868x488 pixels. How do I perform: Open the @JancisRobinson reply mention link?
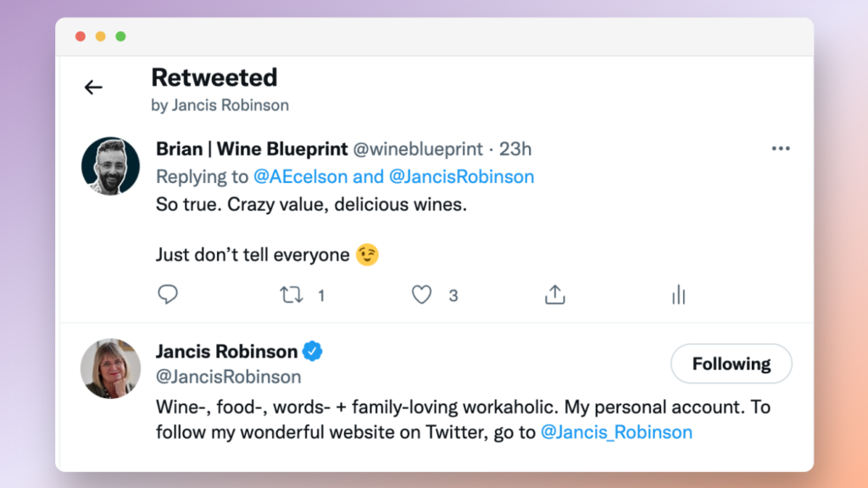tap(462, 176)
